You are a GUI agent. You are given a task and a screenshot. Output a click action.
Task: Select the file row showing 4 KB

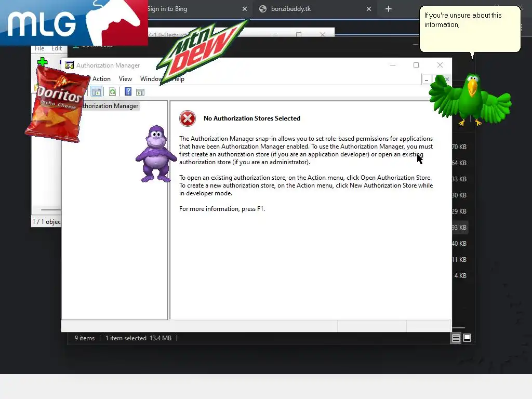[460, 276]
